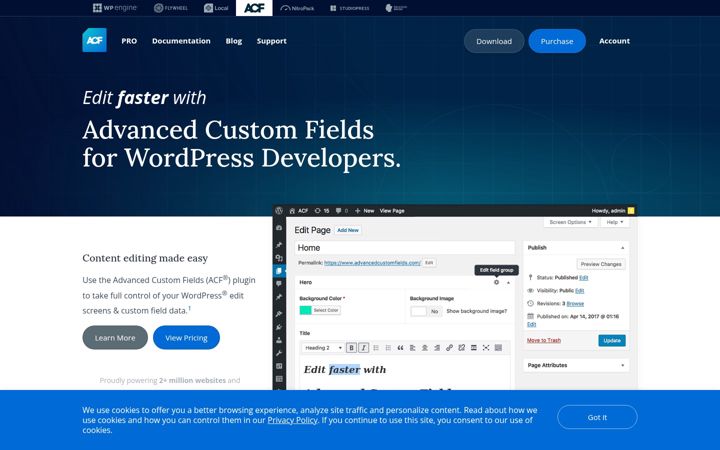The width and height of the screenshot is (720, 450).
Task: Collapse the Publish panel arrow
Action: tap(623, 248)
